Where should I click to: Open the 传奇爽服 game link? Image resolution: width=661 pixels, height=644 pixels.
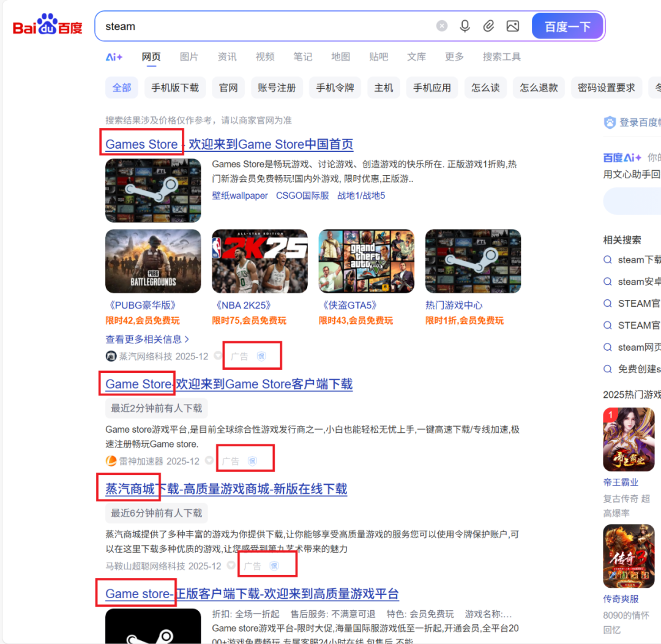pyautogui.click(x=621, y=599)
